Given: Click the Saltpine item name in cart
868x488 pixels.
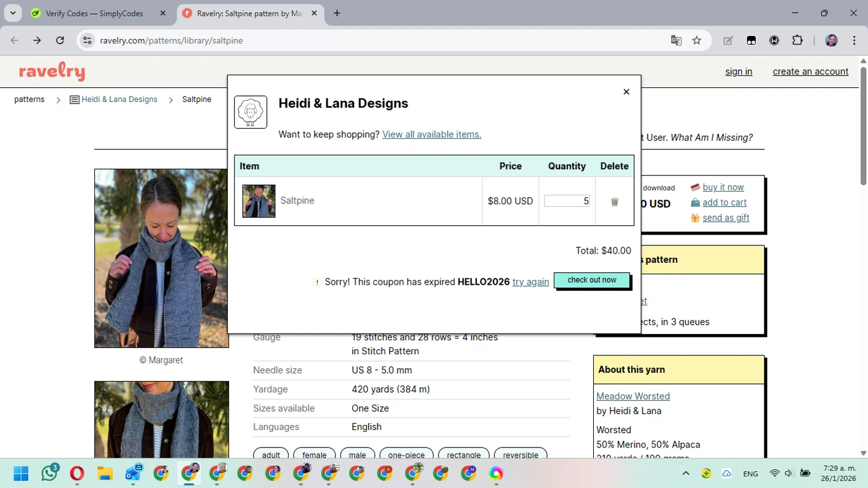Looking at the screenshot, I should point(297,201).
